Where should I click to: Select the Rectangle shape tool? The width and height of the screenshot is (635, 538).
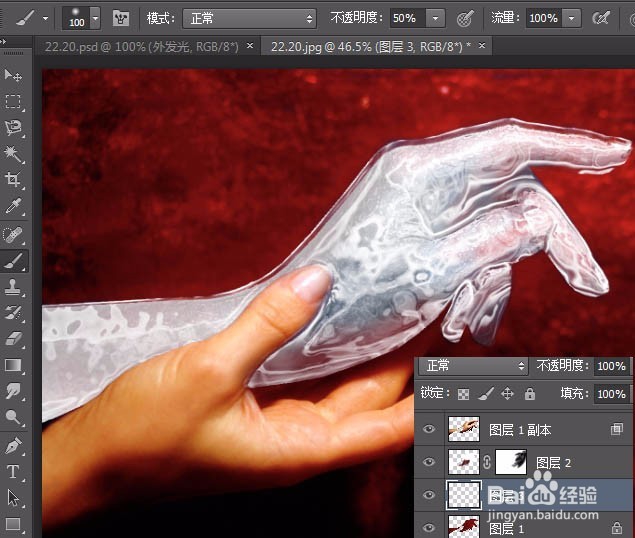click(x=13, y=524)
